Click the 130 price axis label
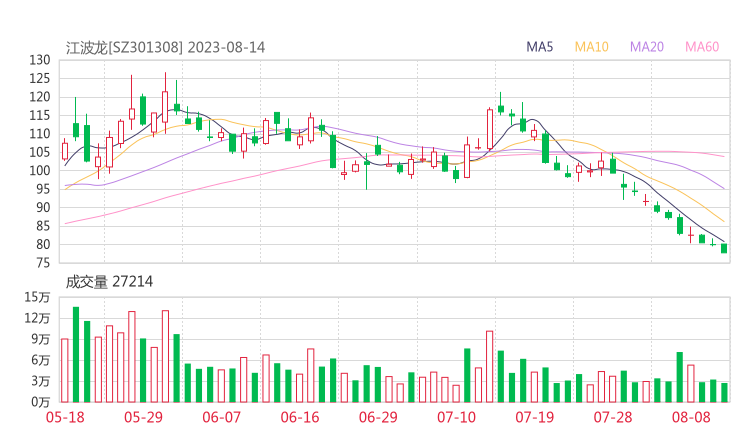740x440 pixels. (39, 60)
